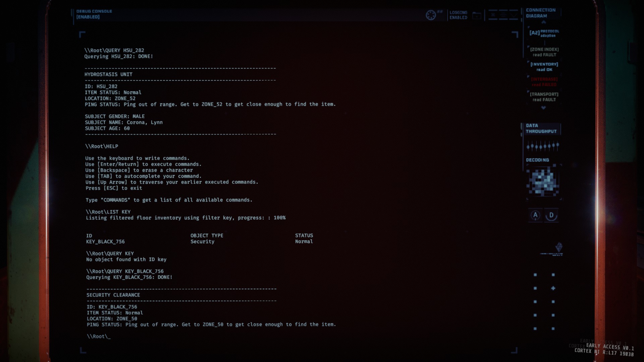Click the circular dial icon in header

[x=431, y=15]
